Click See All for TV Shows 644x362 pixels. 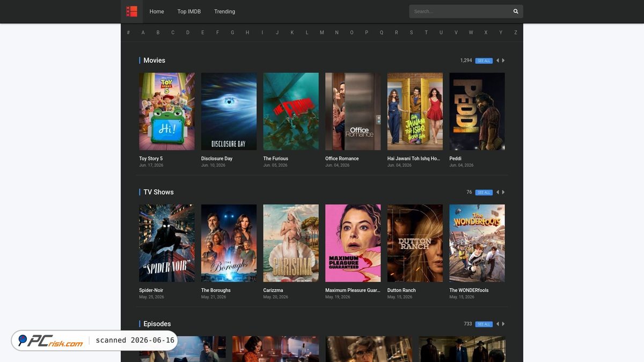coord(484,192)
